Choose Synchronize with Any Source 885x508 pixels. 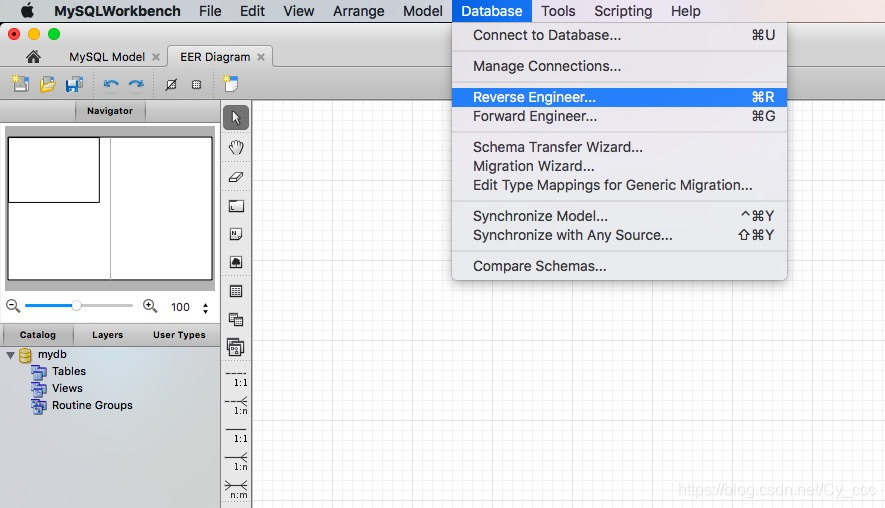tap(619, 235)
